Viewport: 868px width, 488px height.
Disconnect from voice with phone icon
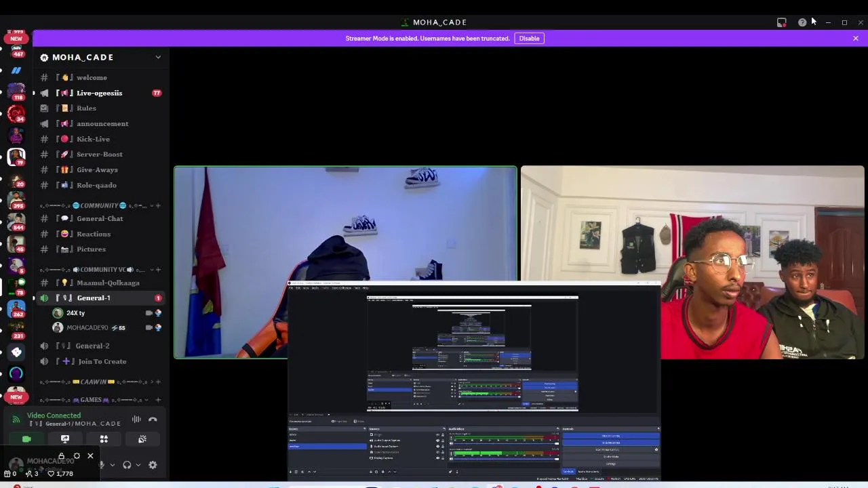click(x=153, y=420)
